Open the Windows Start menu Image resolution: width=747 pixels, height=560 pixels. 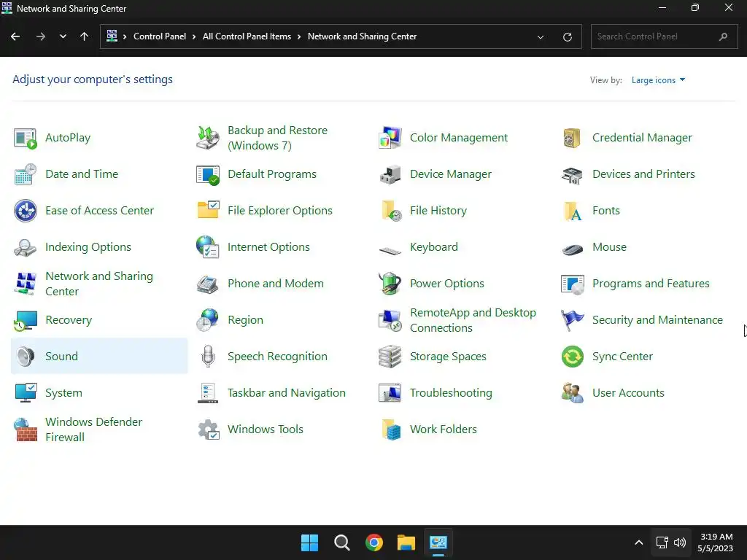[x=309, y=542]
